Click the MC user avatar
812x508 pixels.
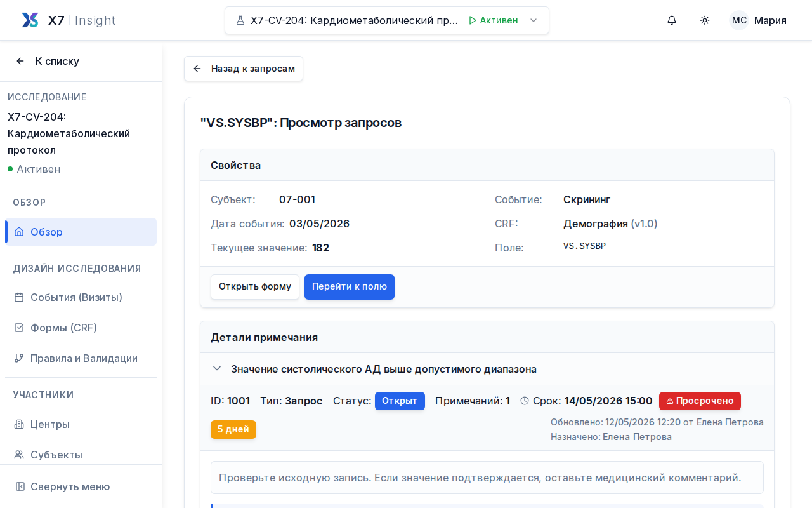click(739, 20)
